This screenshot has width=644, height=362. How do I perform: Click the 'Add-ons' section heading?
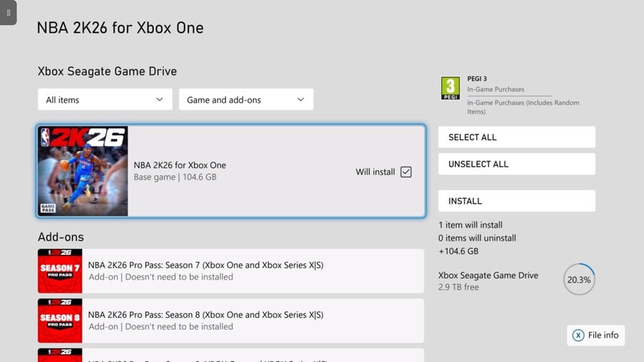[61, 237]
